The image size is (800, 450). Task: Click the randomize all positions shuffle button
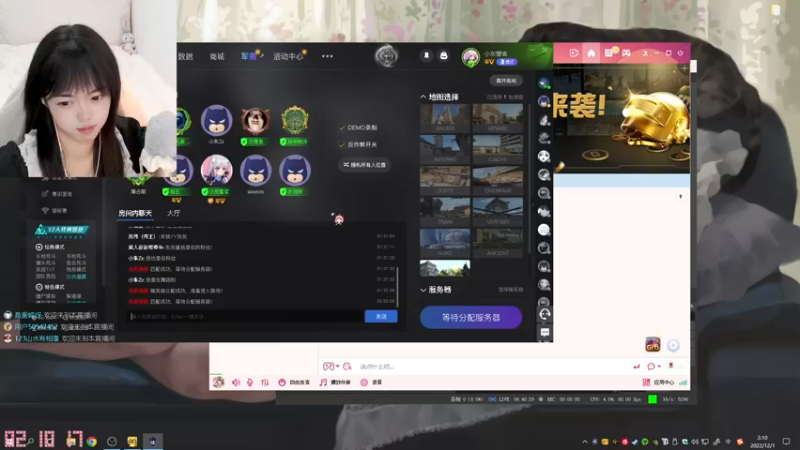364,165
